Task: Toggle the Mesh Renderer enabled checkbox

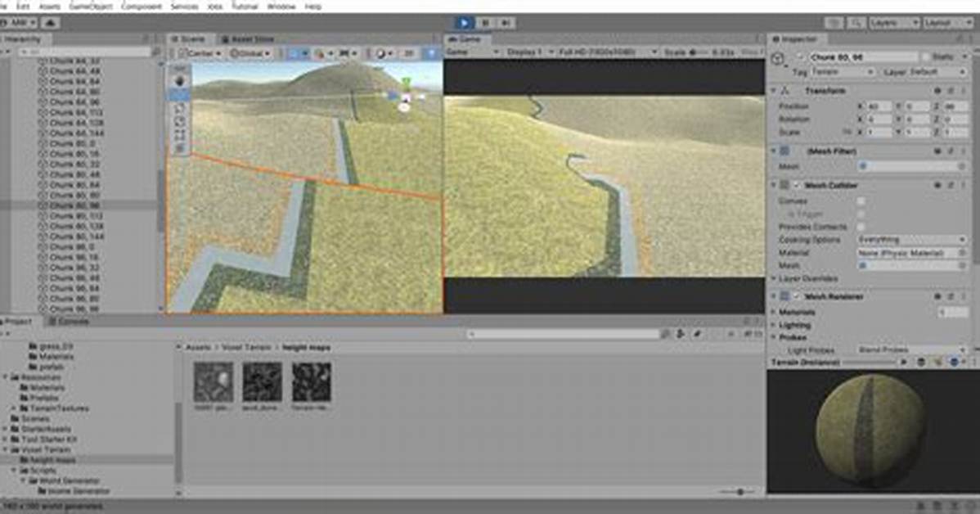Action: click(797, 296)
